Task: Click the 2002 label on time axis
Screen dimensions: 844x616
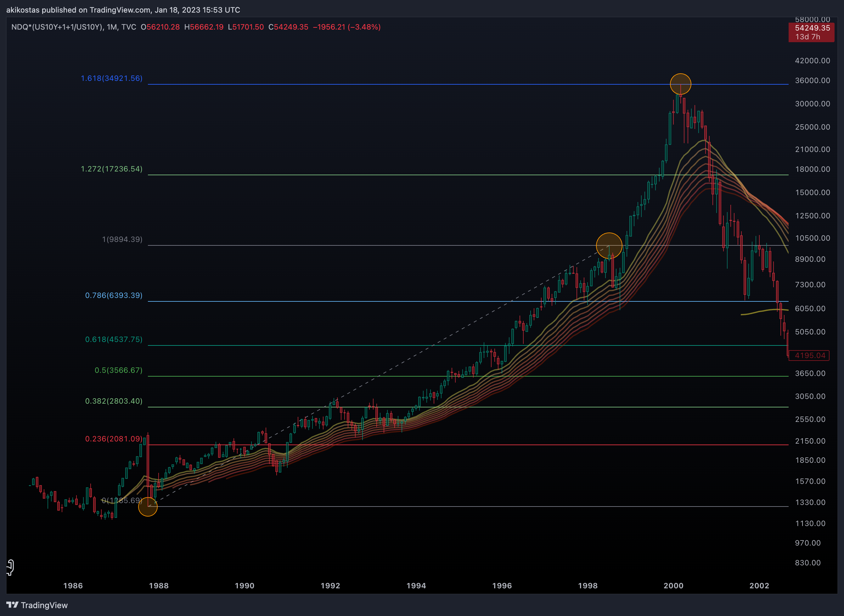Action: coord(759,585)
